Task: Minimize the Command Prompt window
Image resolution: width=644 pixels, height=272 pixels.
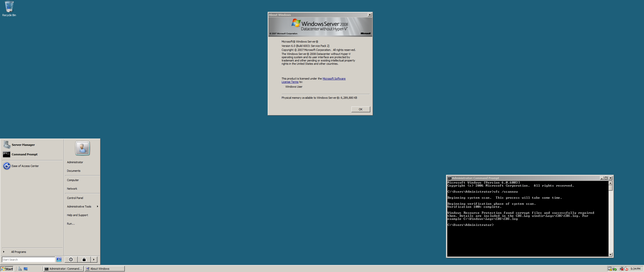Action: click(602, 178)
